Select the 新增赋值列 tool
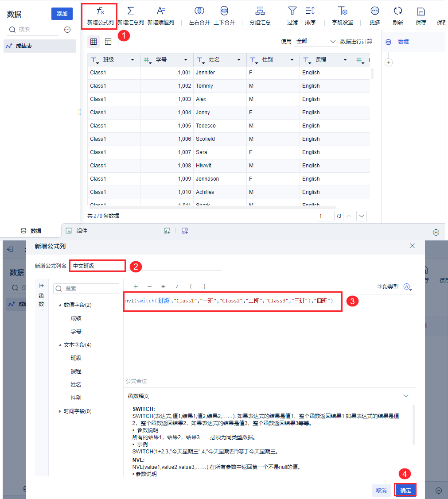 click(x=160, y=16)
